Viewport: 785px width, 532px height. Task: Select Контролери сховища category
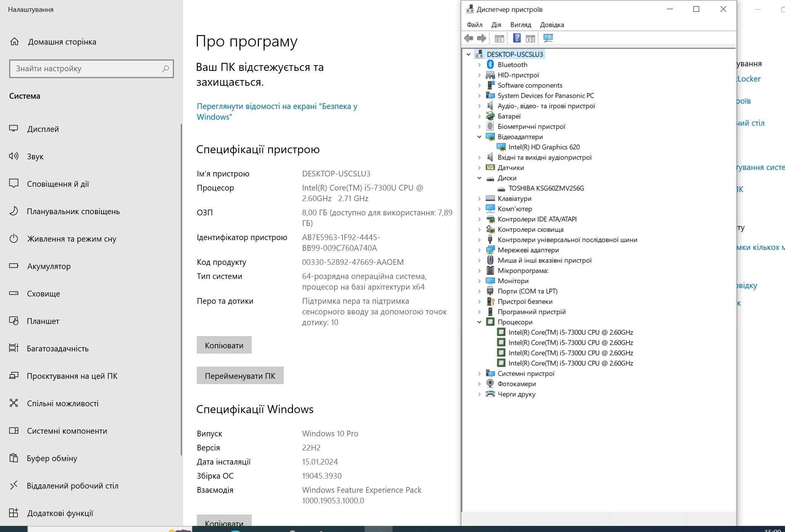click(x=530, y=229)
